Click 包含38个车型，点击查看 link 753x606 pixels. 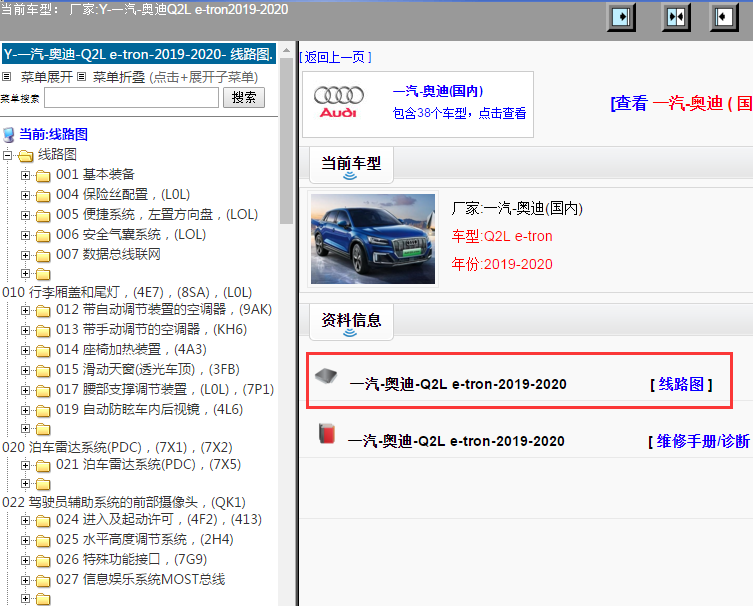click(x=459, y=113)
